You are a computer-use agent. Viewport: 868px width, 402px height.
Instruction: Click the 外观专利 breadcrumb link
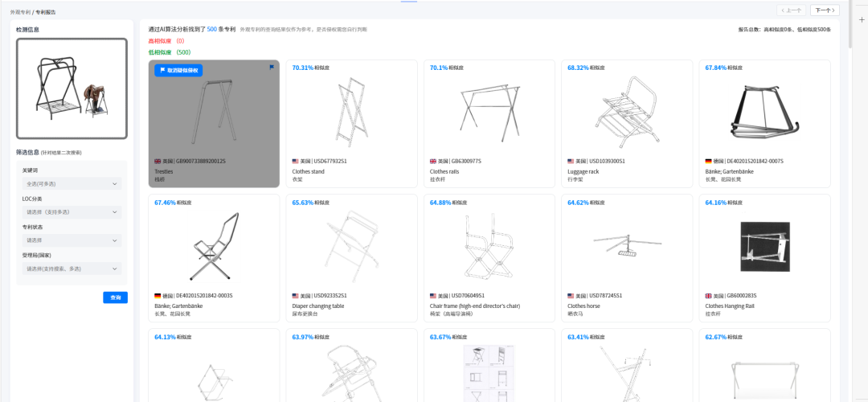pyautogui.click(x=20, y=11)
